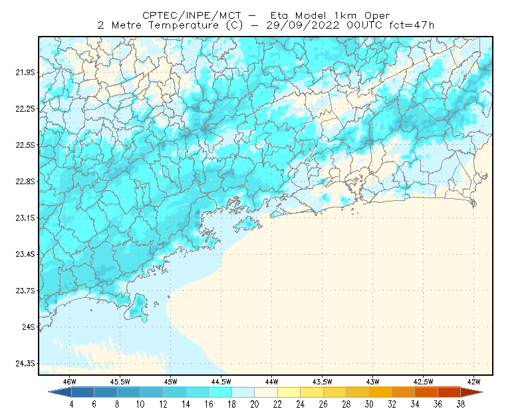
Task: Click the 26-28 golden yellow colorbar segment
Action: point(334,392)
